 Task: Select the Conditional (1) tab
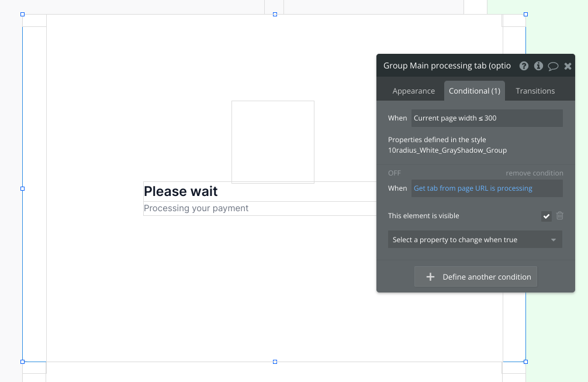point(474,91)
